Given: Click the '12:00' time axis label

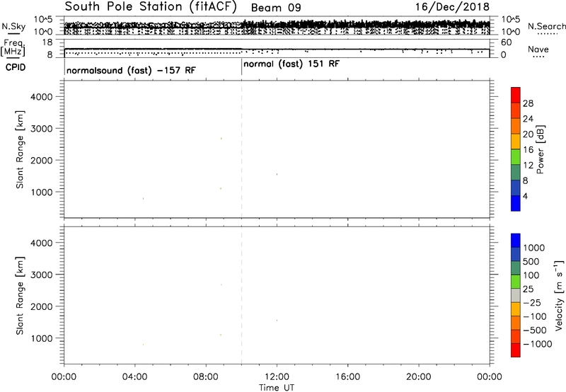Looking at the screenshot, I should pos(277,377).
